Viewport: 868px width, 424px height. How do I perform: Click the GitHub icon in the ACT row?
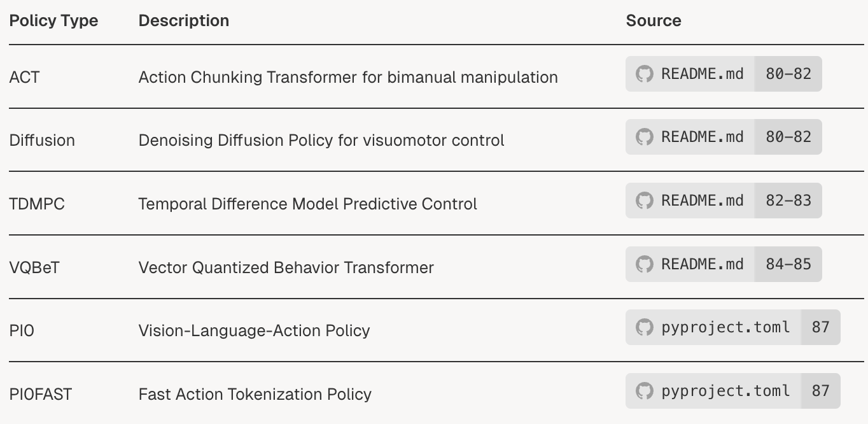645,74
